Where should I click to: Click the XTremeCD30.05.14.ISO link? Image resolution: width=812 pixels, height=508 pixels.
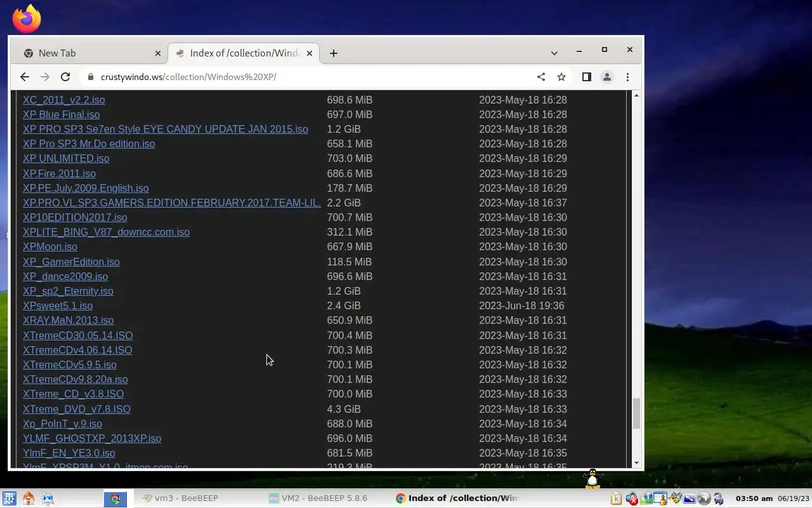coord(78,335)
